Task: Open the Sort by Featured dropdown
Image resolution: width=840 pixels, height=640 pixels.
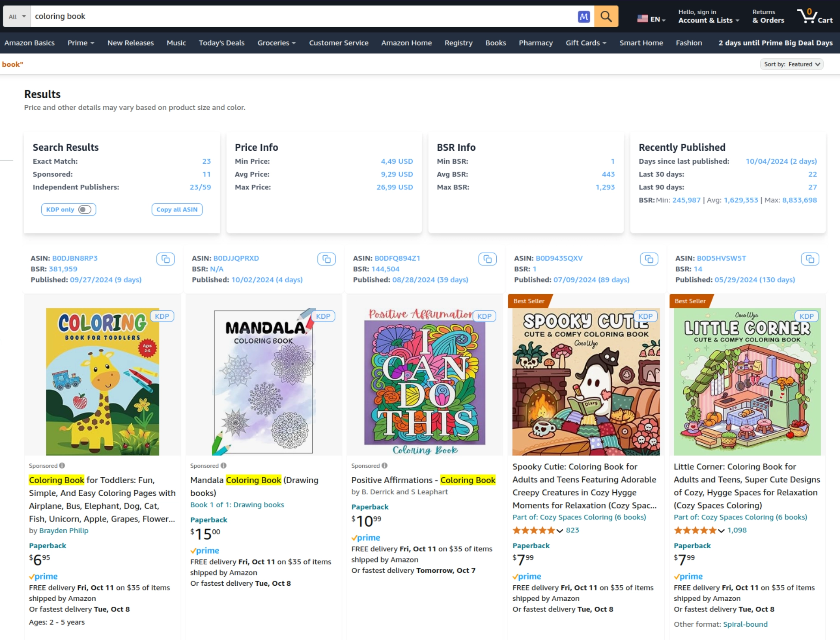Action: point(791,64)
